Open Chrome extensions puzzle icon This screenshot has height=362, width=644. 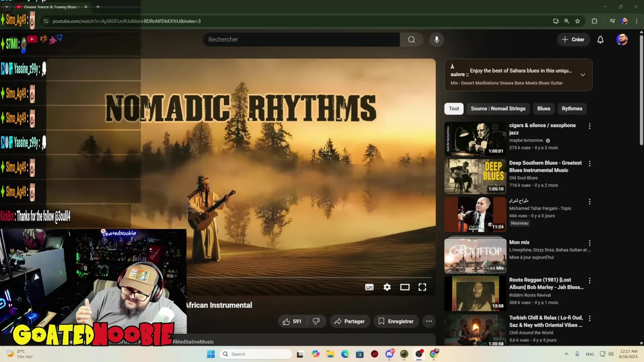point(594,21)
